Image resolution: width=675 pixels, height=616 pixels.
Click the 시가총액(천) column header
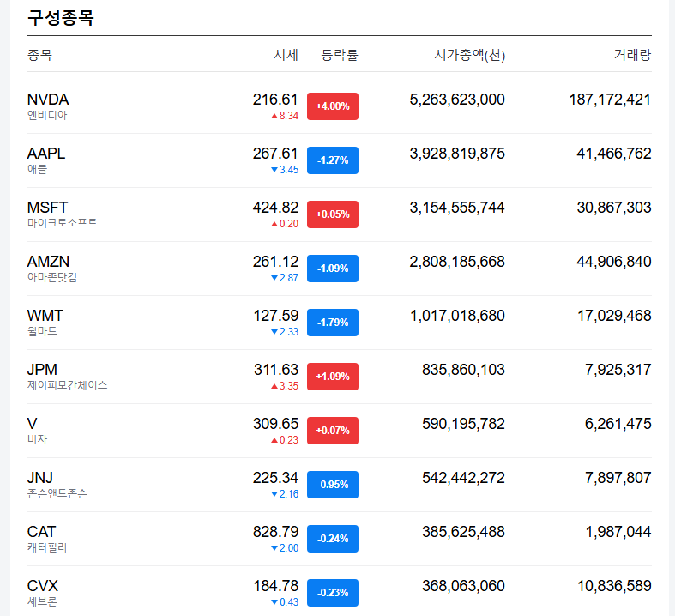469,55
